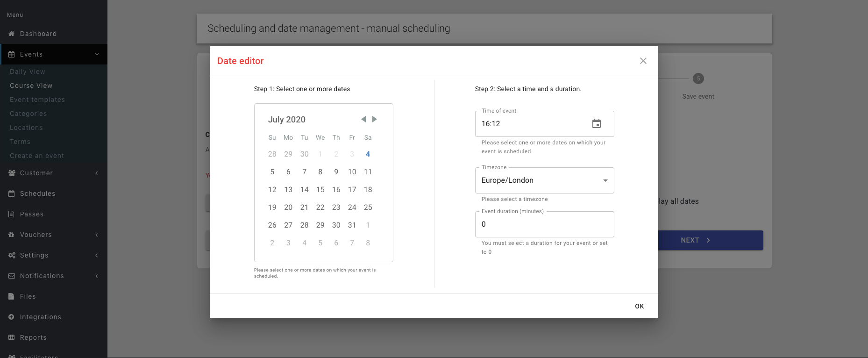The image size is (868, 358).
Task: Select July 4 in the calendar
Action: click(368, 154)
